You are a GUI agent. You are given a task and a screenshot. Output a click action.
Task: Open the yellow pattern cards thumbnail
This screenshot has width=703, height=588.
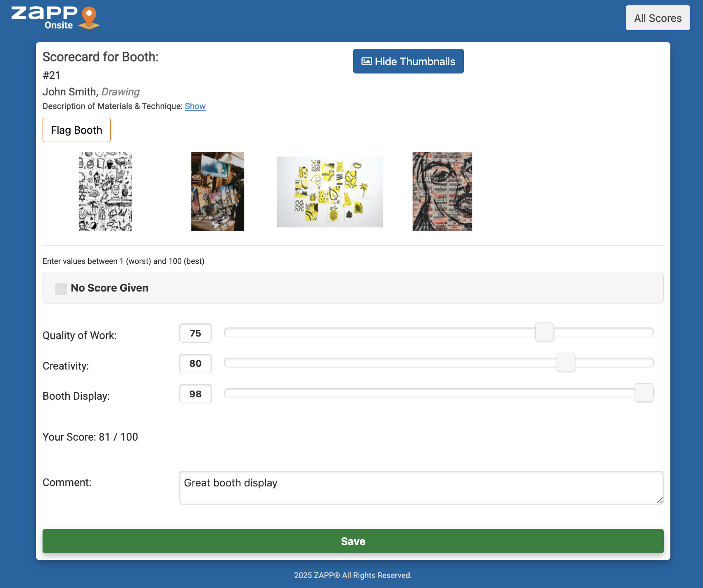point(330,192)
